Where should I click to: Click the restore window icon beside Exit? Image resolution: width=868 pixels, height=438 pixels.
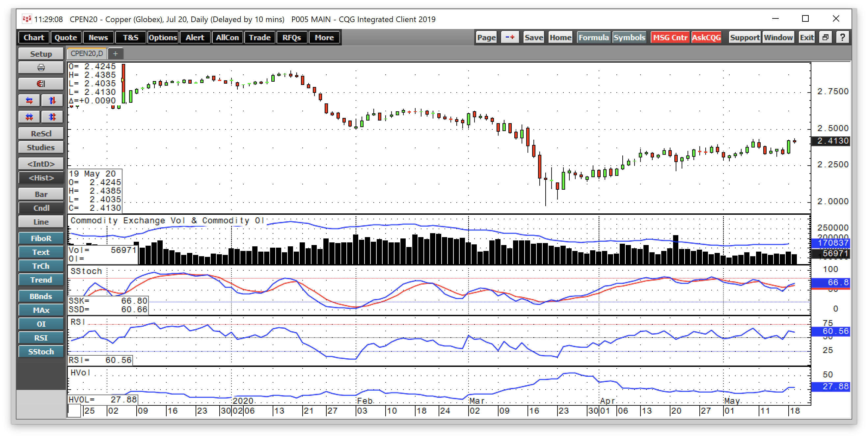click(825, 38)
